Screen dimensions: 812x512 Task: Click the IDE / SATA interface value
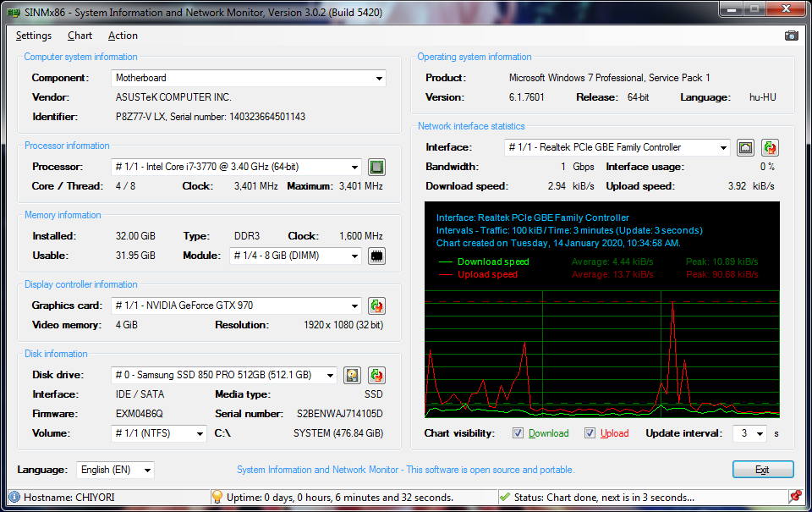coord(140,394)
